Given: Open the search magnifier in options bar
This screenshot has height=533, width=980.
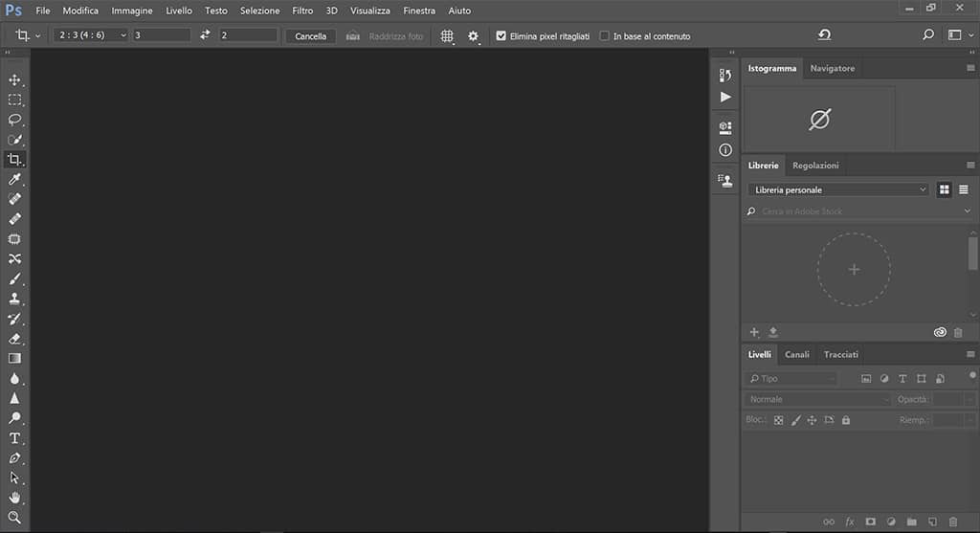Looking at the screenshot, I should click(x=928, y=35).
